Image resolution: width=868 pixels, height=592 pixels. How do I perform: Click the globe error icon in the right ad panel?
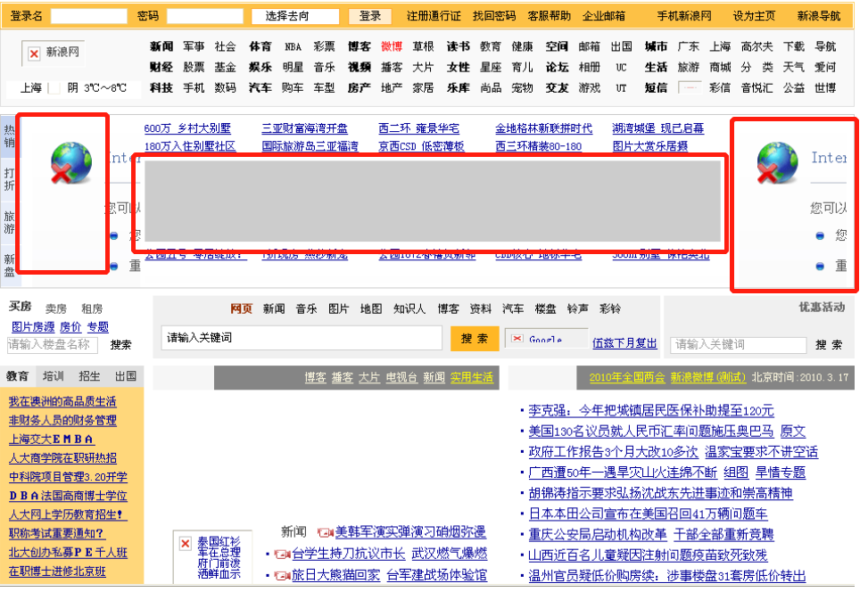(777, 162)
